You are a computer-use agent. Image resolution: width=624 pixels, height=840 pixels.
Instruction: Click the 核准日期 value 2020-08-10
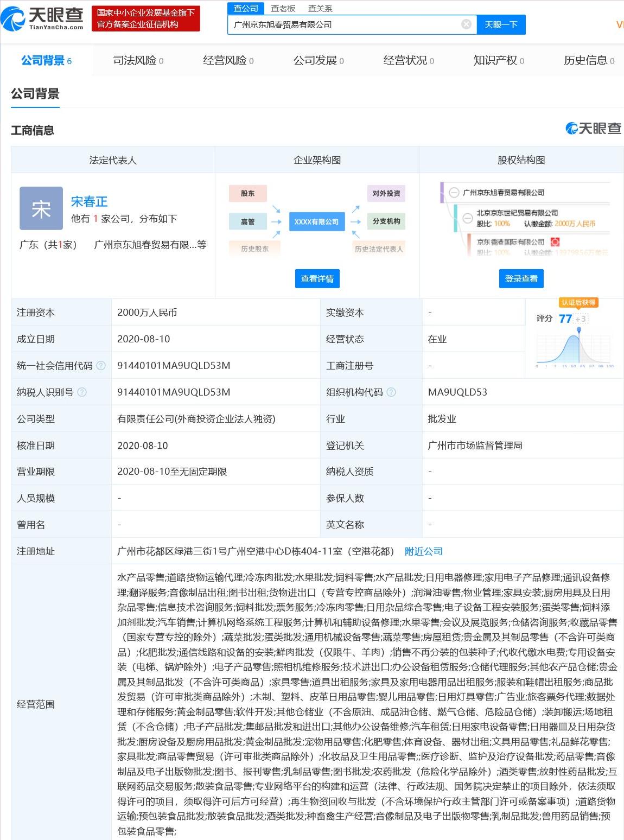(x=143, y=446)
